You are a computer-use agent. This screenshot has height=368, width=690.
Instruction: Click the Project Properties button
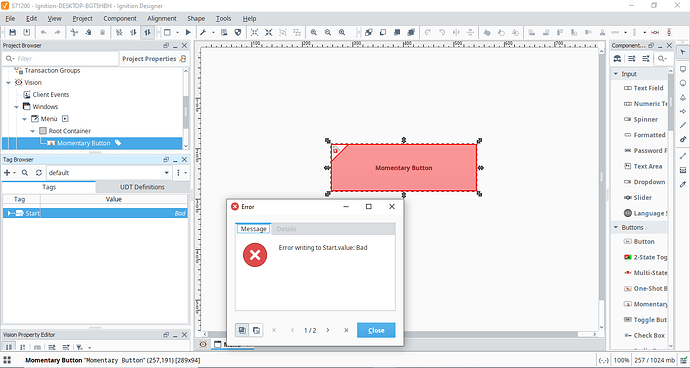click(153, 59)
